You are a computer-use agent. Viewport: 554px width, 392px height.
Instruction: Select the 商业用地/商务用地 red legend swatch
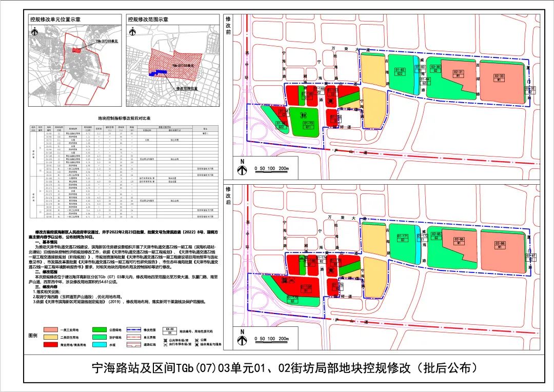[x=51, y=344]
